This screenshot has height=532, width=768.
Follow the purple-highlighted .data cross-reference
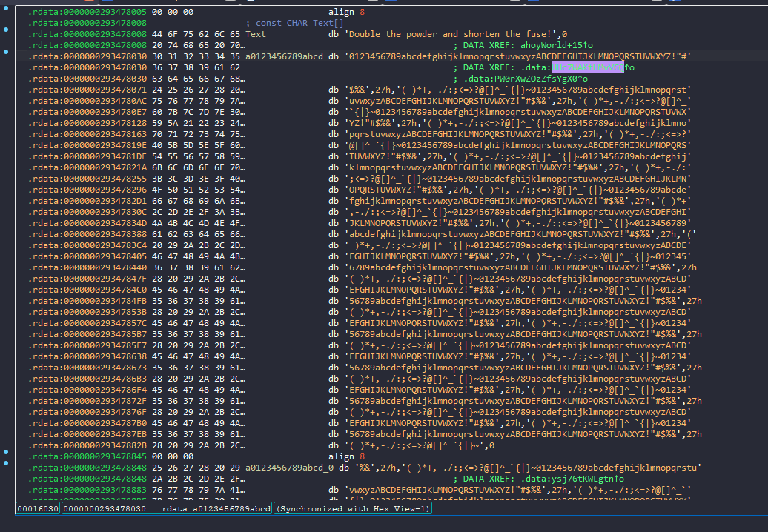pos(592,67)
